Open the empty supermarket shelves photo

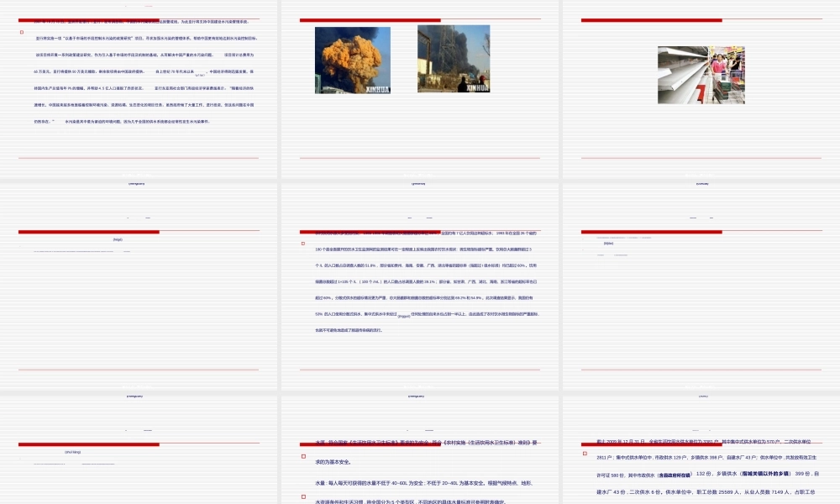click(x=701, y=75)
